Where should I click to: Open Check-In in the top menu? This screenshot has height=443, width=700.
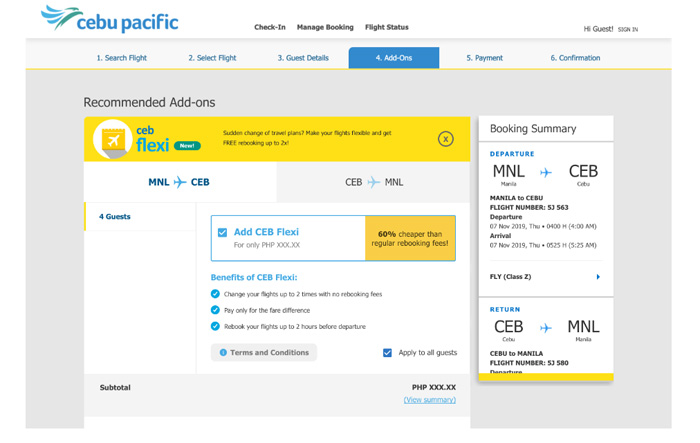270,27
